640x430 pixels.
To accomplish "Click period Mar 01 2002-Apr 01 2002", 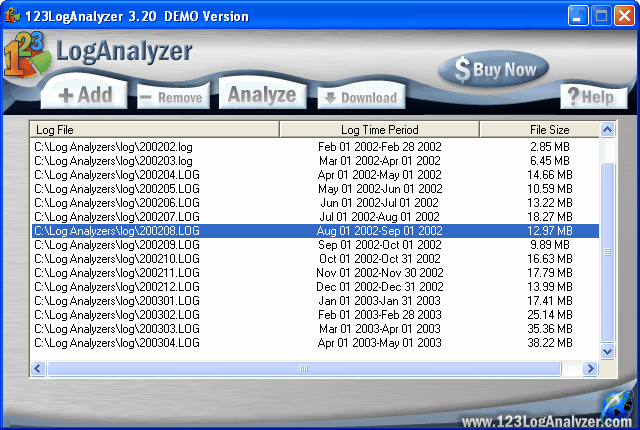I will 380,161.
